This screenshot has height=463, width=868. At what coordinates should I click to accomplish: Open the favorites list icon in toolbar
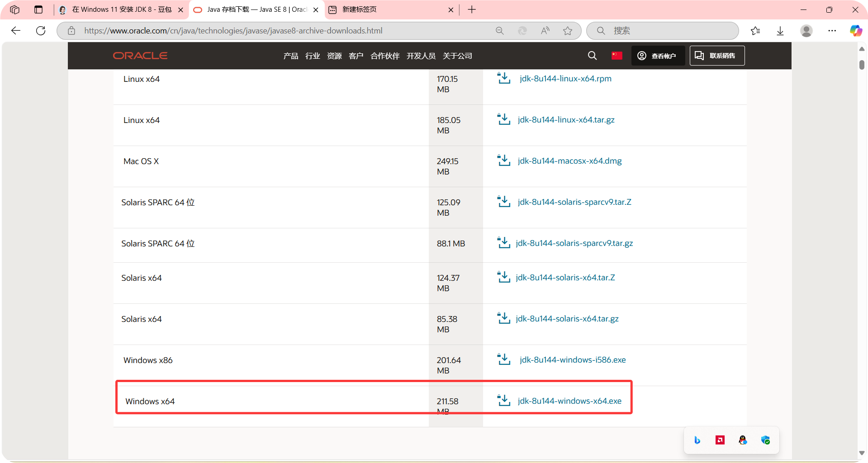tap(755, 31)
